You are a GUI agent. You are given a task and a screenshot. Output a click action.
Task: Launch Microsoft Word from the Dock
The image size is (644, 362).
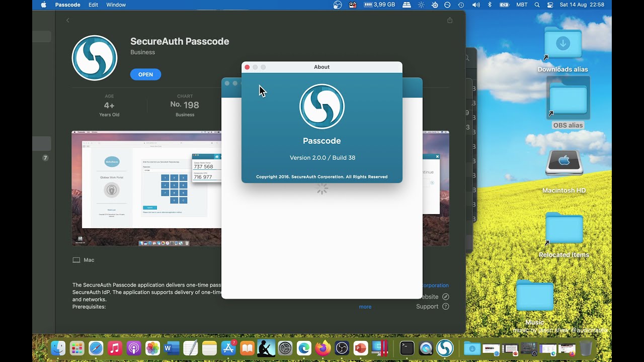pyautogui.click(x=172, y=348)
